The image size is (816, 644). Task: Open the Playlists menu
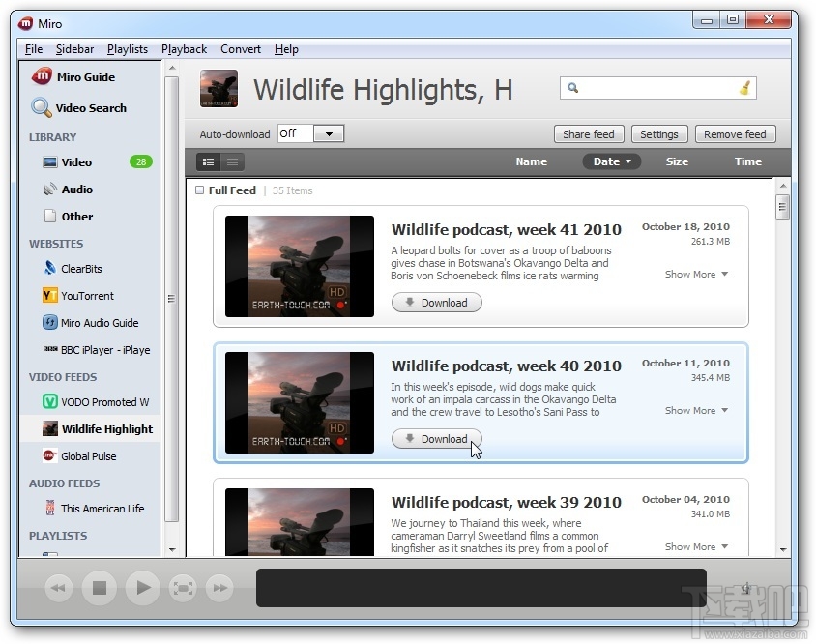coord(128,49)
